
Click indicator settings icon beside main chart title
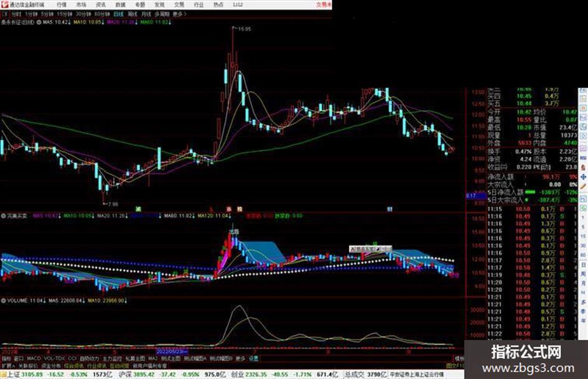pos(39,22)
